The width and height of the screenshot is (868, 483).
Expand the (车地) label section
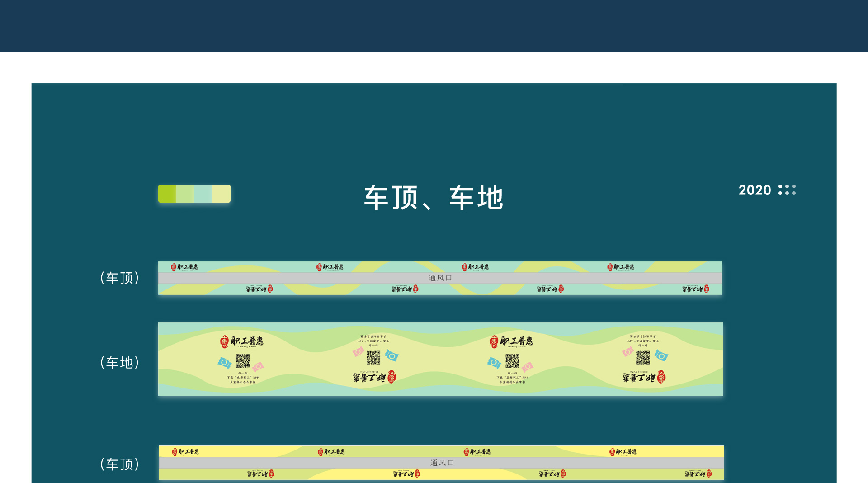click(120, 362)
